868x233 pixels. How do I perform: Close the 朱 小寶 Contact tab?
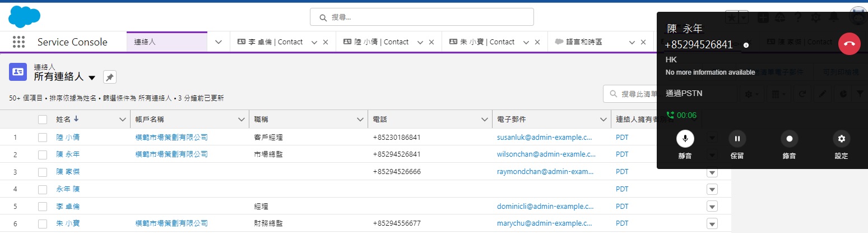pos(537,42)
